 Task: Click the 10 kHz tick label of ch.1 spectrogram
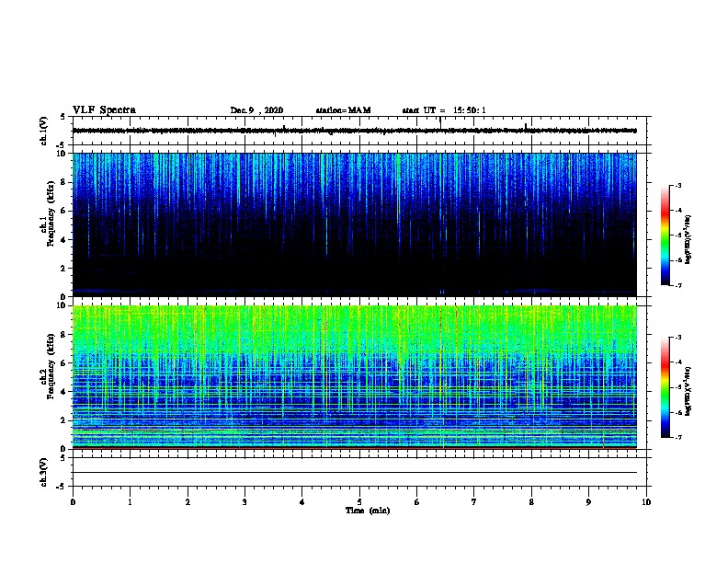point(62,154)
